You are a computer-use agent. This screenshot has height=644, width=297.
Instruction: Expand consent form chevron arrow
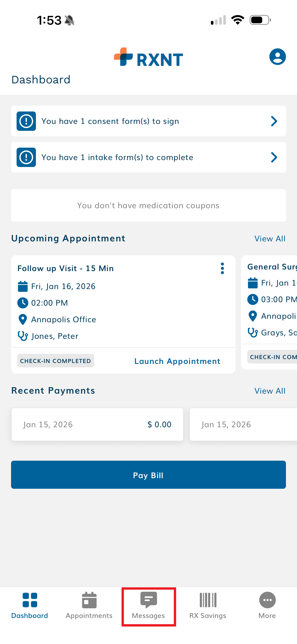pos(274,121)
